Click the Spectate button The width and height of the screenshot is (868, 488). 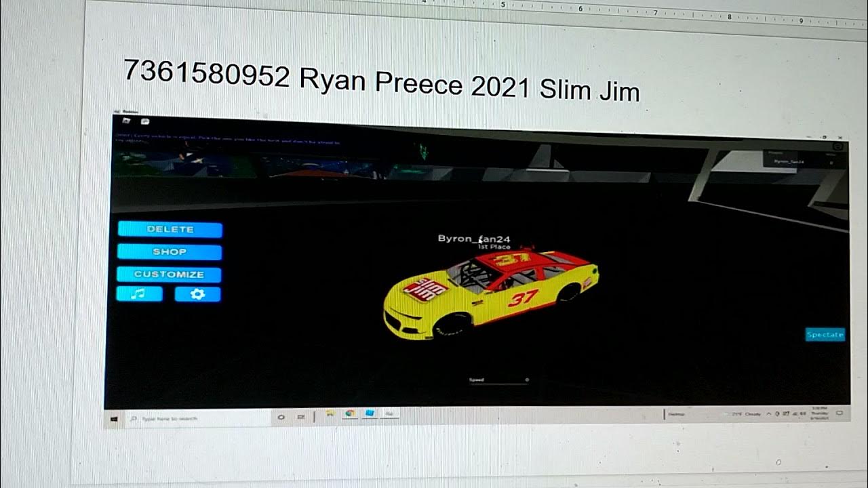tap(825, 334)
